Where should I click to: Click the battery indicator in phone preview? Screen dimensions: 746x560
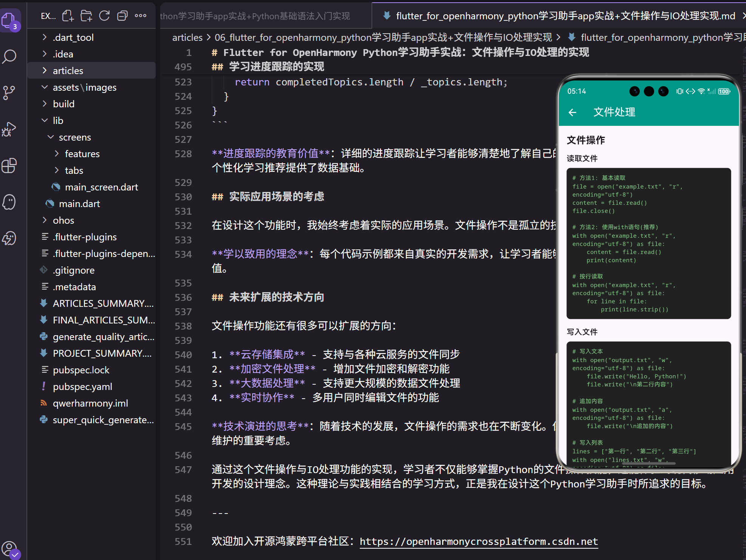pos(724,91)
